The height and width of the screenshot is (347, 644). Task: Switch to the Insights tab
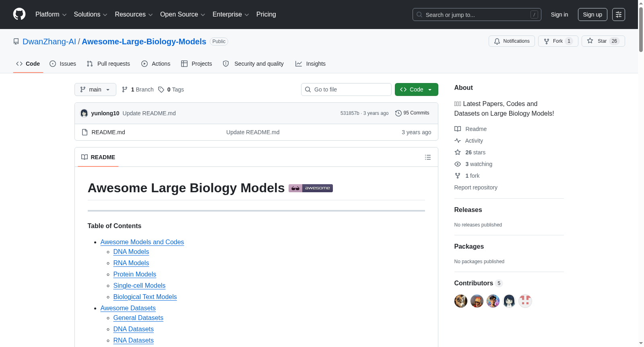pos(310,64)
